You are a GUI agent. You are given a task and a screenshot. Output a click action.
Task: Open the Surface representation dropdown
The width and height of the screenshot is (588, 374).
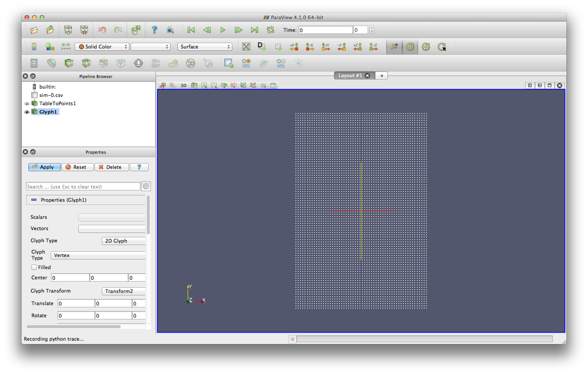(x=205, y=47)
